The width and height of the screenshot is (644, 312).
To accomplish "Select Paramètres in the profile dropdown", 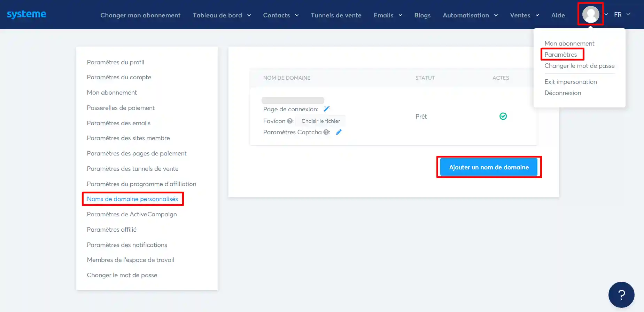I will 561,55.
